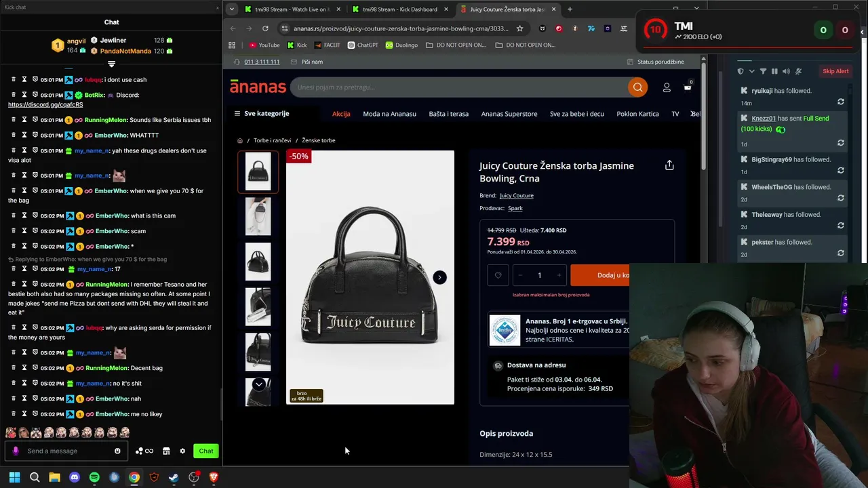Pause alerts in the activity panel
The image size is (868, 488).
point(774,71)
